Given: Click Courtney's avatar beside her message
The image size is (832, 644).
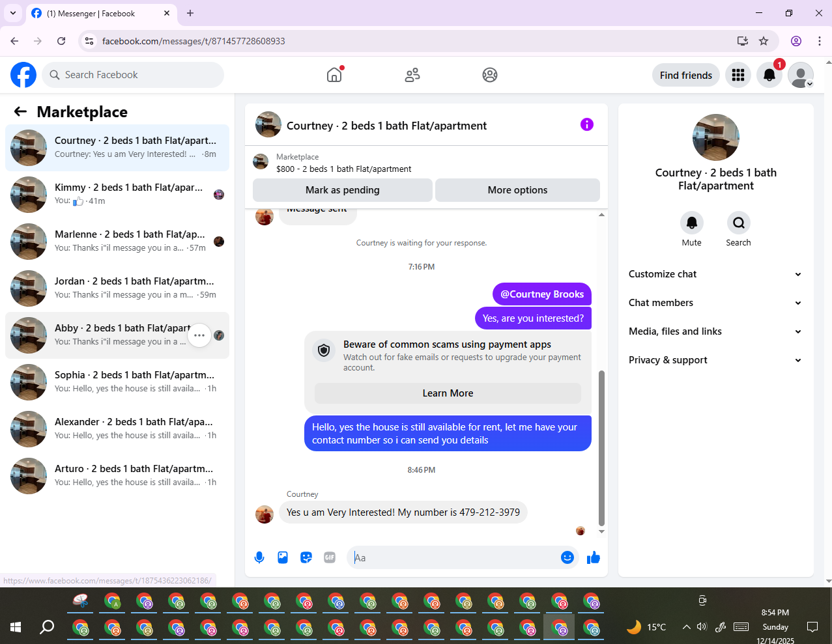Looking at the screenshot, I should [x=265, y=514].
